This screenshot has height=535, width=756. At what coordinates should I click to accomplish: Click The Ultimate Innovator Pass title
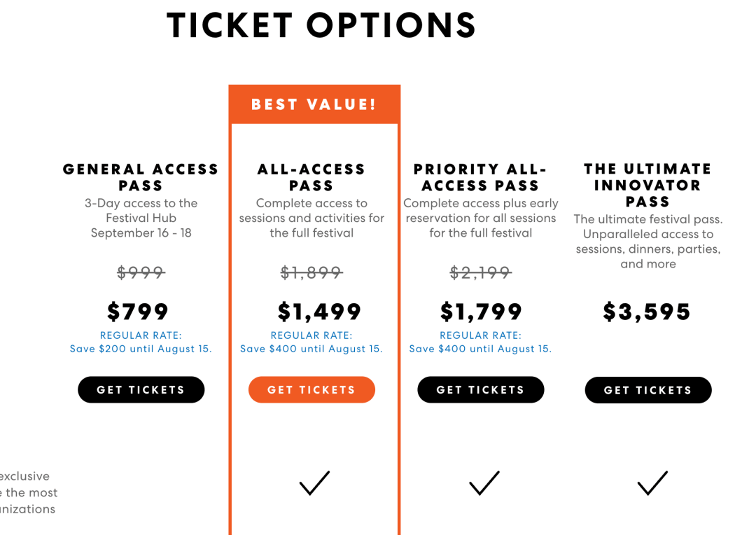click(x=647, y=185)
